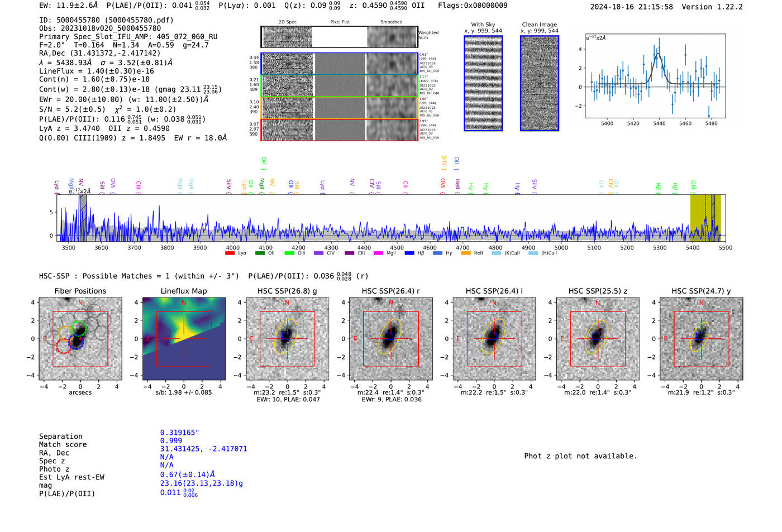Image resolution: width=782 pixels, height=532 pixels.
Task: Click the With Sky CCD image
Action: click(483, 83)
